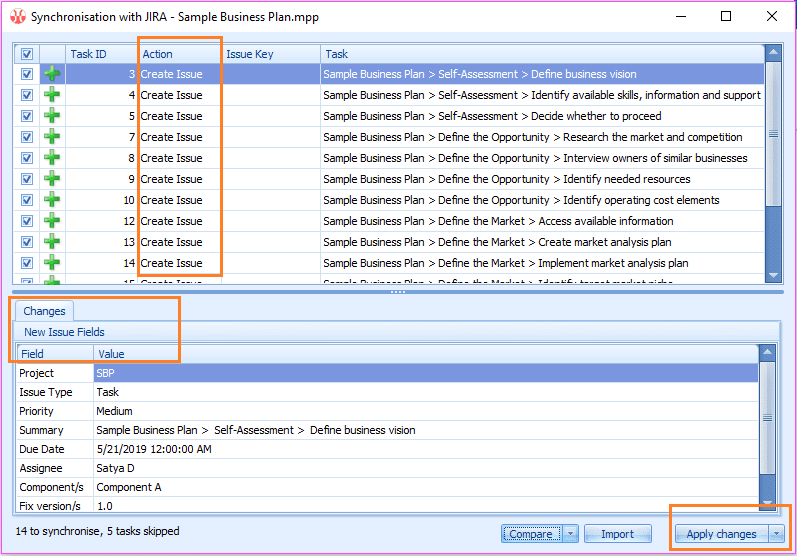Click the green plus icon for task 4
797x556 pixels.
pyautogui.click(x=52, y=95)
